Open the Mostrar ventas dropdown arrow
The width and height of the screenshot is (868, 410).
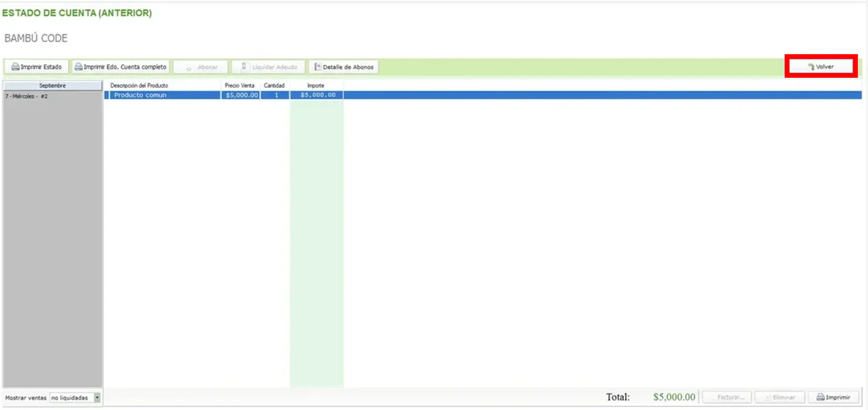[97, 398]
